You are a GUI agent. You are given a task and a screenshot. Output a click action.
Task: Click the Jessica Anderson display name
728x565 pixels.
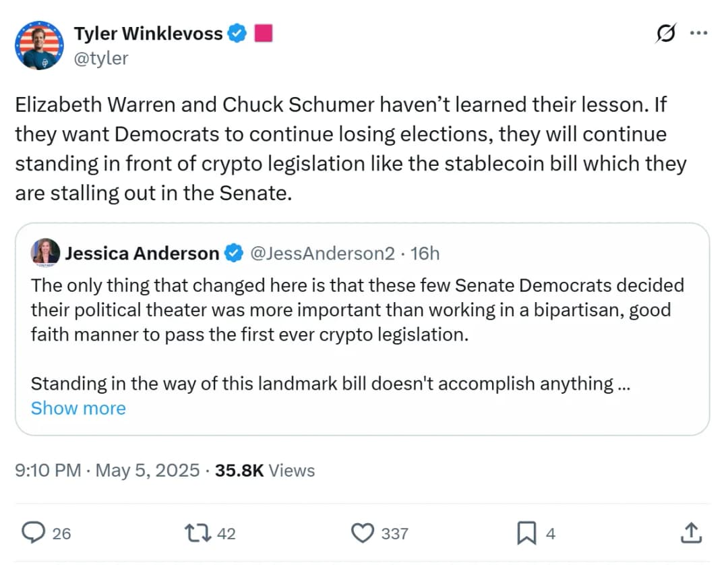142,254
